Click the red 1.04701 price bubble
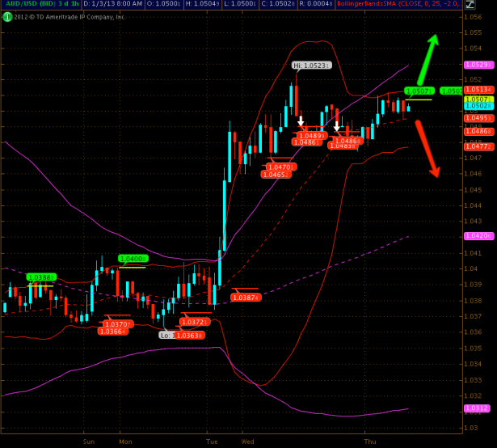The height and width of the screenshot is (448, 497). [x=281, y=167]
